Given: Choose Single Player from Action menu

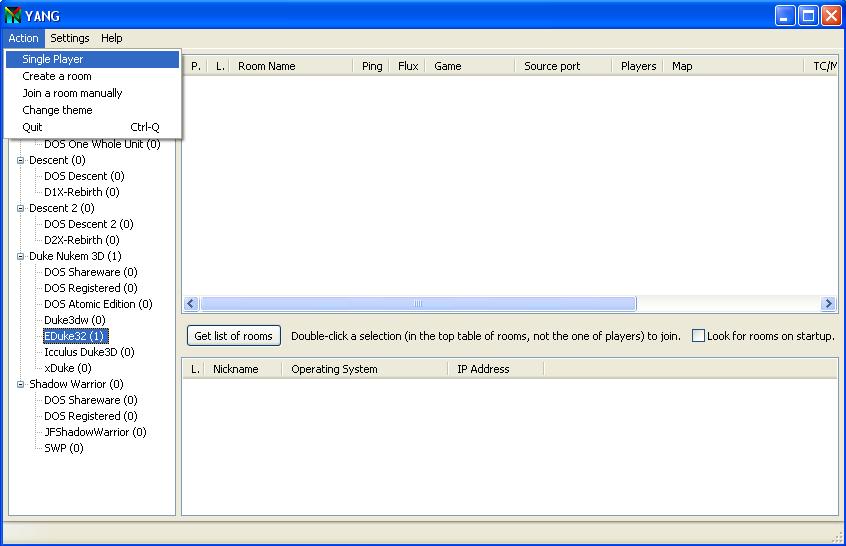Looking at the screenshot, I should coord(92,59).
